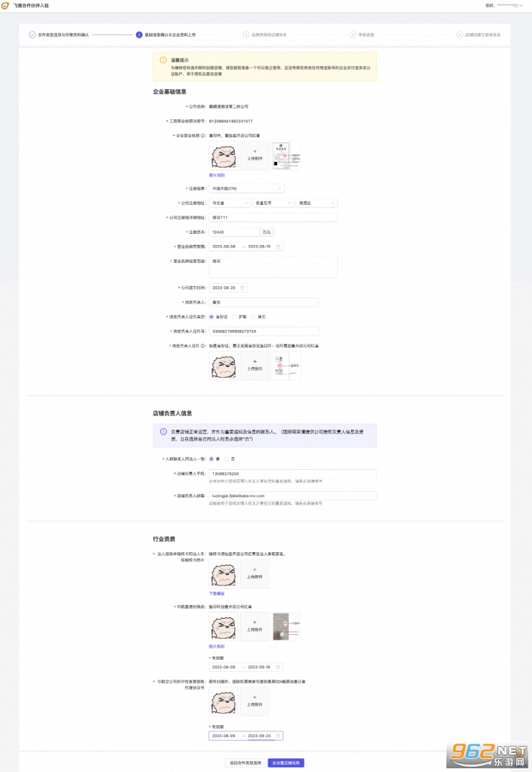The height and width of the screenshot is (772, 532).
Task: Open the 注册国家 dropdown showing 中国大陆(CN)
Action: tap(247, 188)
